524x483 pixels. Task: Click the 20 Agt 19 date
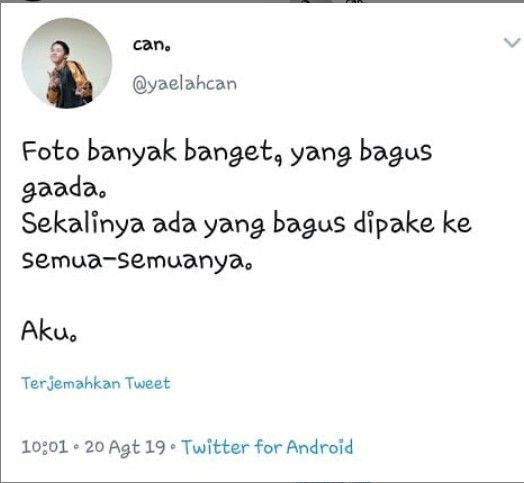coord(125,448)
